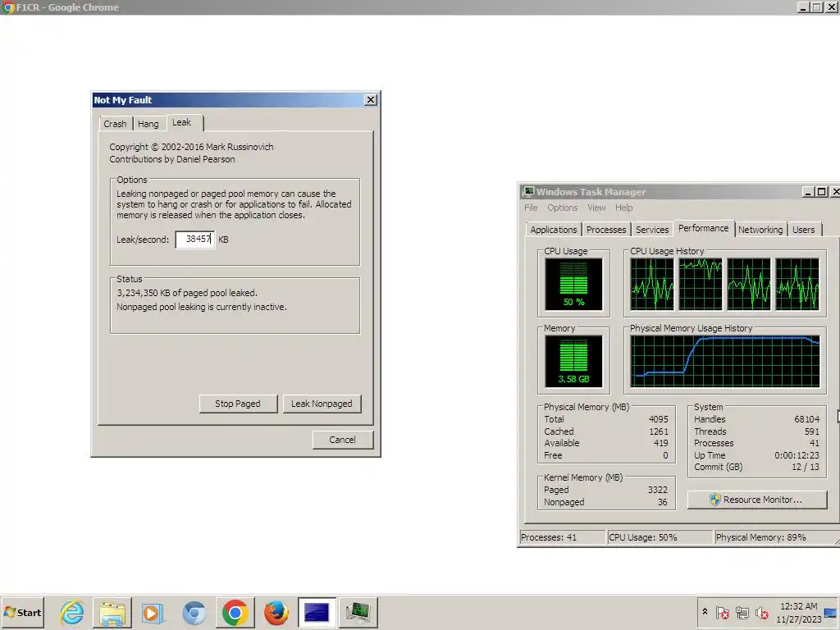Select the Not My Fault blue taskbar icon
This screenshot has width=840, height=630.
coord(317,612)
